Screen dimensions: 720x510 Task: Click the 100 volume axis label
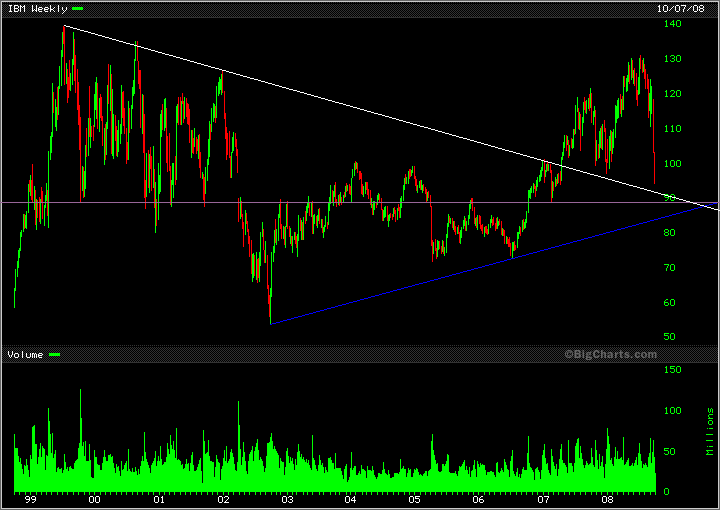coord(673,410)
